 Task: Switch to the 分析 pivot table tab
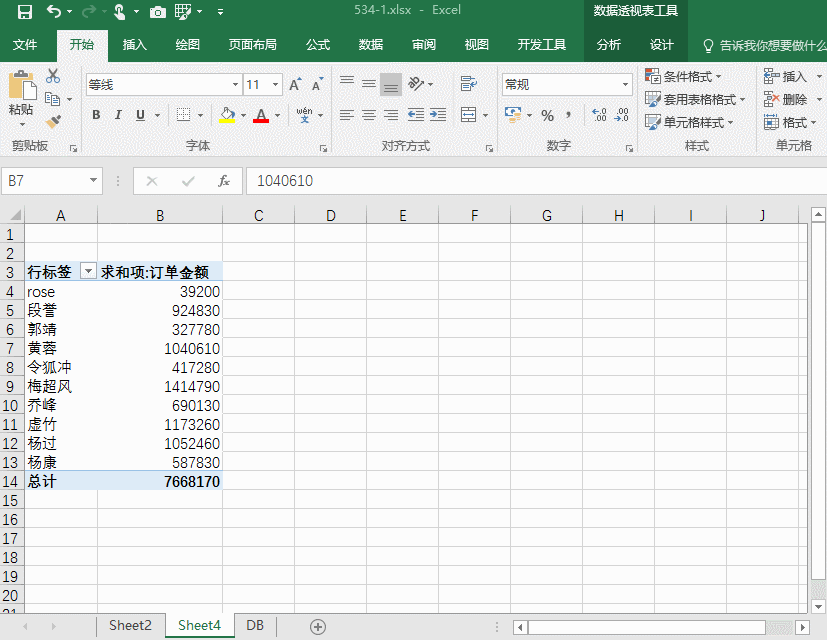[x=609, y=45]
